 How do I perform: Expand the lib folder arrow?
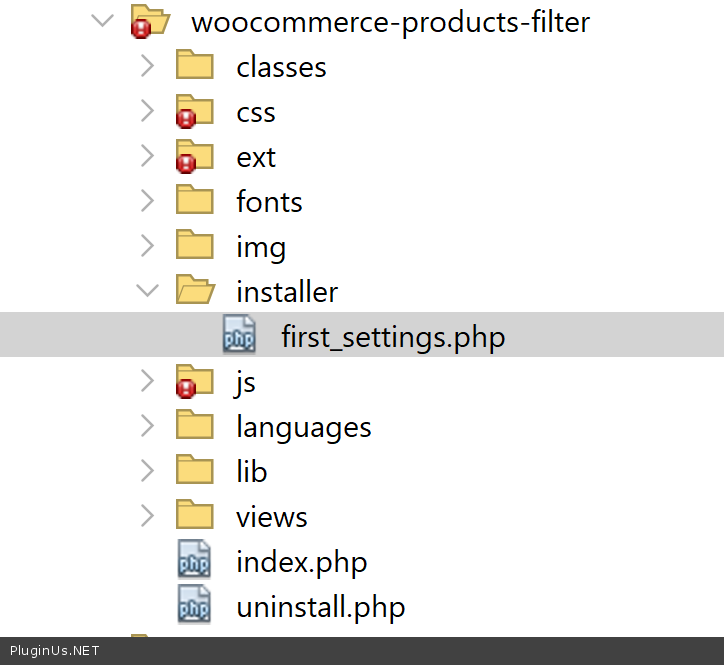148,472
